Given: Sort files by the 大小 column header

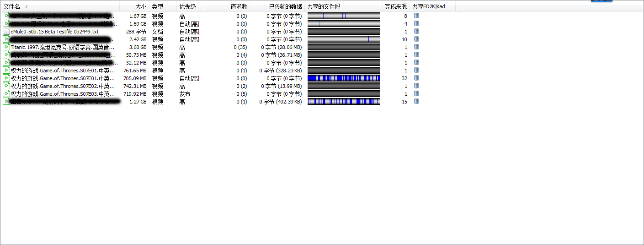Looking at the screenshot, I should [x=134, y=6].
